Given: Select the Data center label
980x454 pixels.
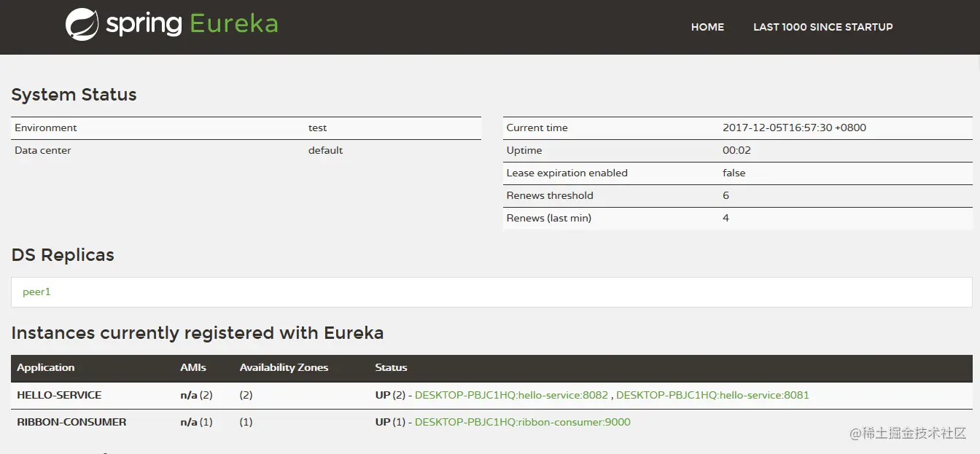Looking at the screenshot, I should (43, 150).
